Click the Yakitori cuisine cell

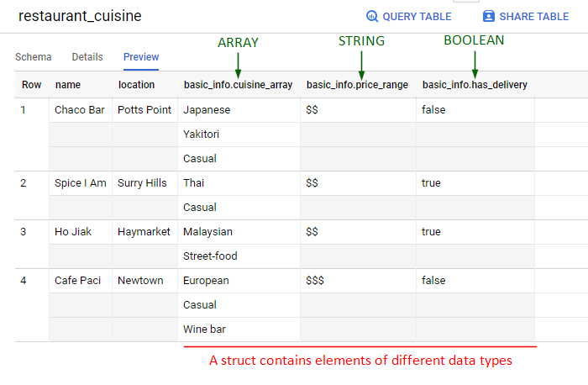(239, 134)
